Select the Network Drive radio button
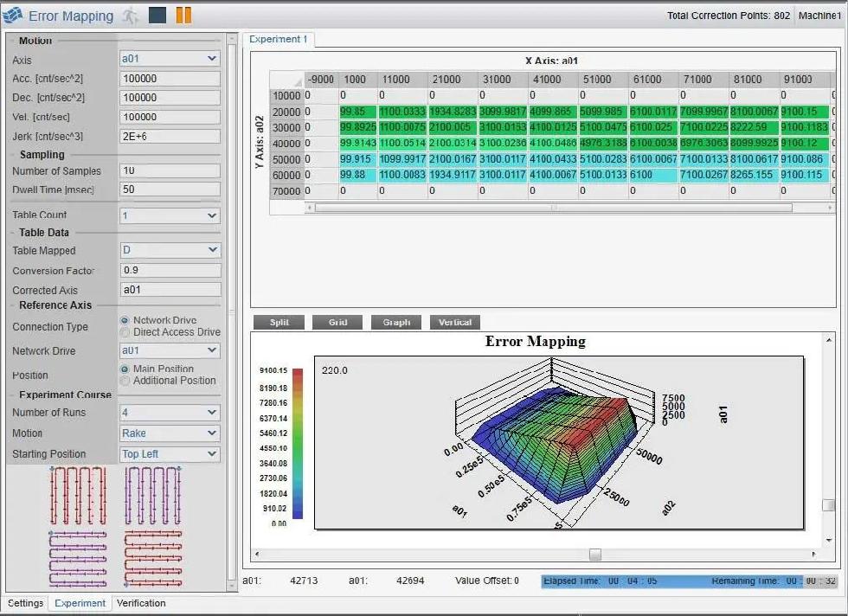Viewport: 848px width, 616px height. click(x=125, y=320)
